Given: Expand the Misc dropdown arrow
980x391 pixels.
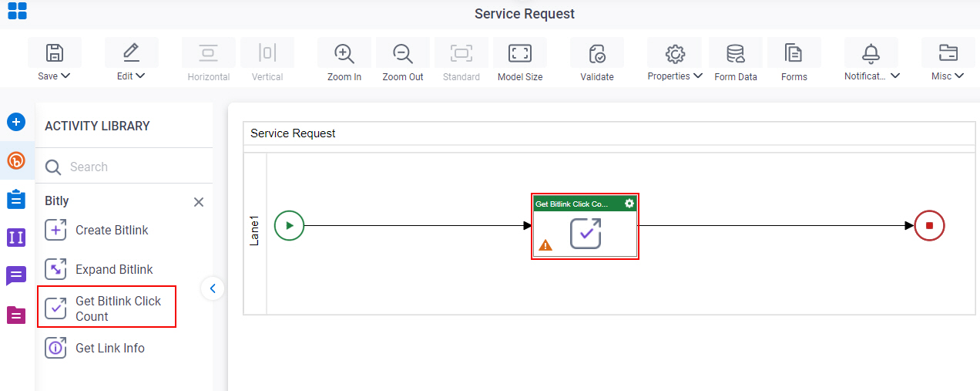Looking at the screenshot, I should [x=959, y=76].
